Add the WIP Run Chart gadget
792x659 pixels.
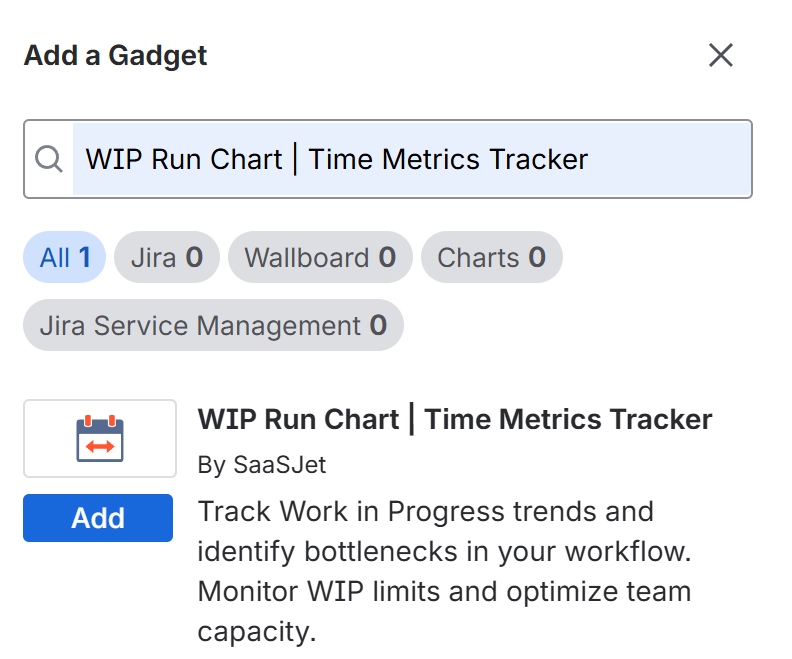click(x=98, y=518)
